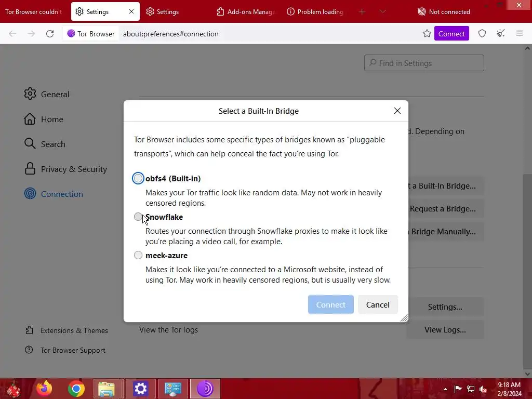The height and width of the screenshot is (399, 532).
Task: Expand the list all tabs dropdown arrow
Action: click(383, 11)
